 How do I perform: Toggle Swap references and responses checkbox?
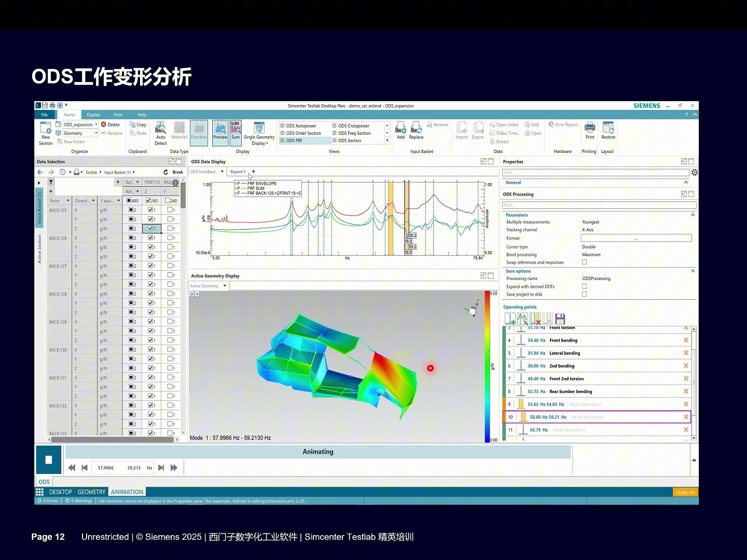coord(585,262)
